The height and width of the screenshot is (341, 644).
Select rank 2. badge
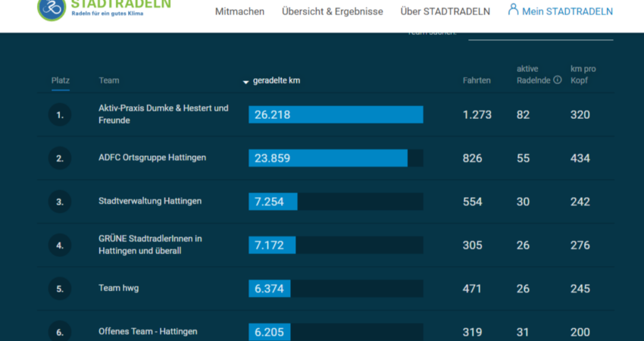click(60, 158)
